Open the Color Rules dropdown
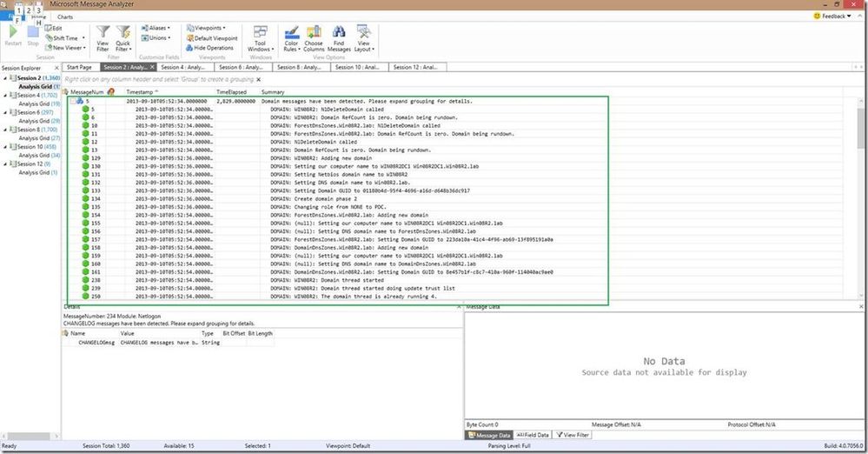The height and width of the screenshot is (454, 868). point(292,38)
